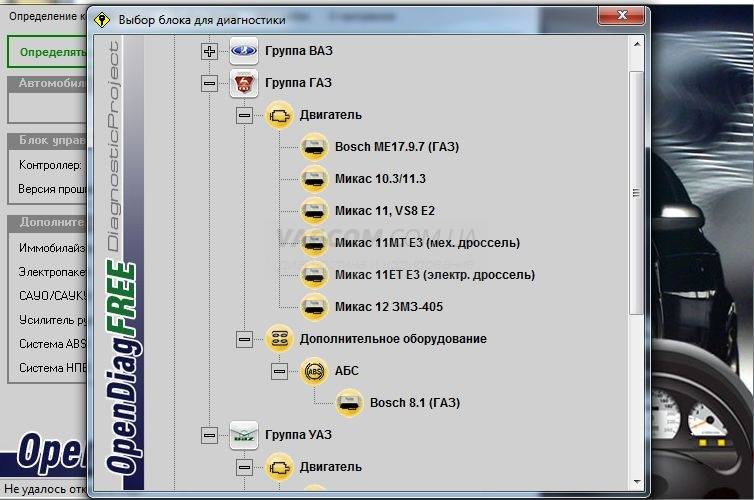Viewport: 754px width, 500px height.
Task: Click the engine icon under Группа ГАЗ
Action: pyautogui.click(x=279, y=115)
